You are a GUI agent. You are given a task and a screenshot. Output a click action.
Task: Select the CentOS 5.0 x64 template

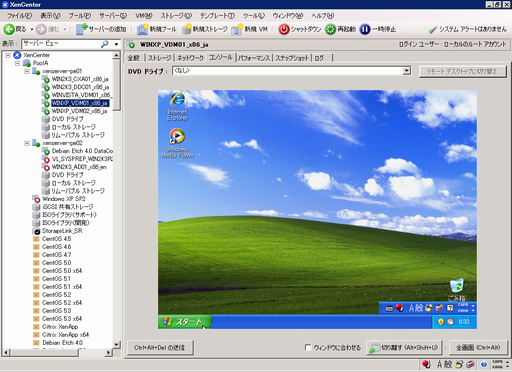pyautogui.click(x=62, y=271)
